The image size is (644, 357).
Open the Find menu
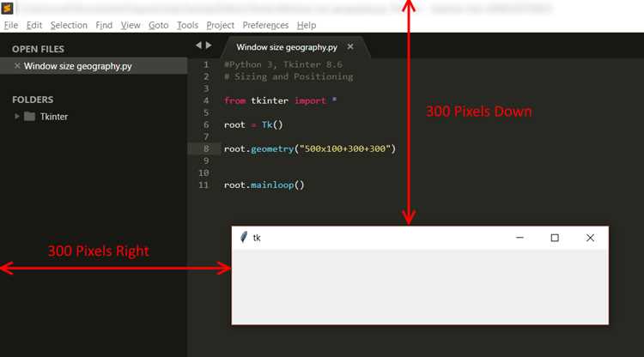point(104,26)
